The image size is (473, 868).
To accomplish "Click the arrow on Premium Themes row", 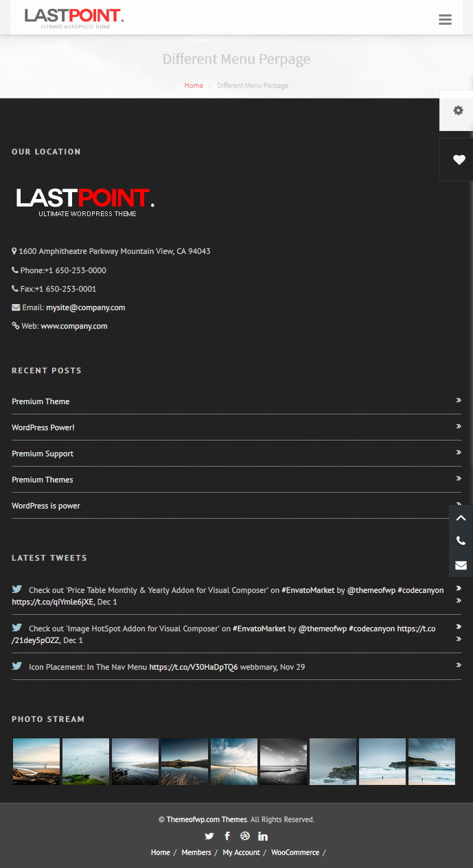I will tap(459, 478).
